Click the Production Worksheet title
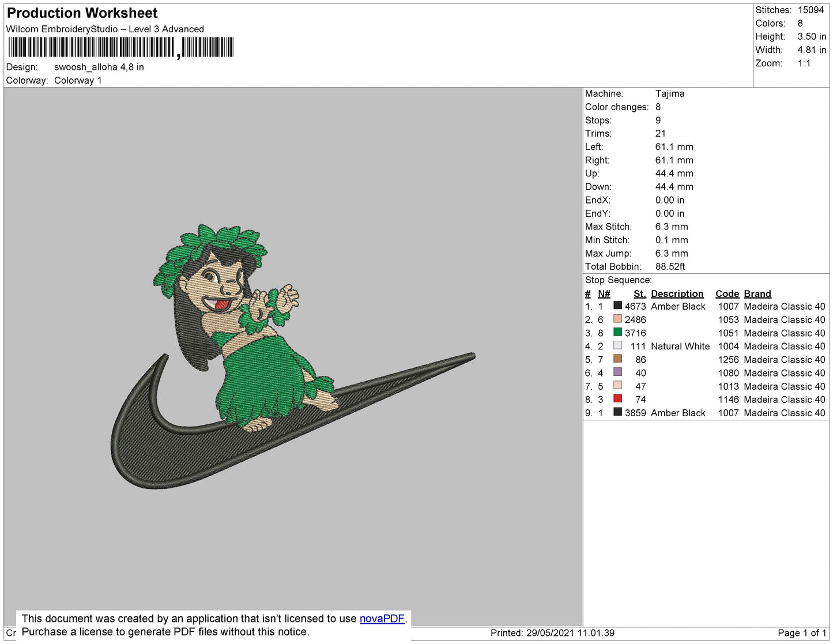 82,13
